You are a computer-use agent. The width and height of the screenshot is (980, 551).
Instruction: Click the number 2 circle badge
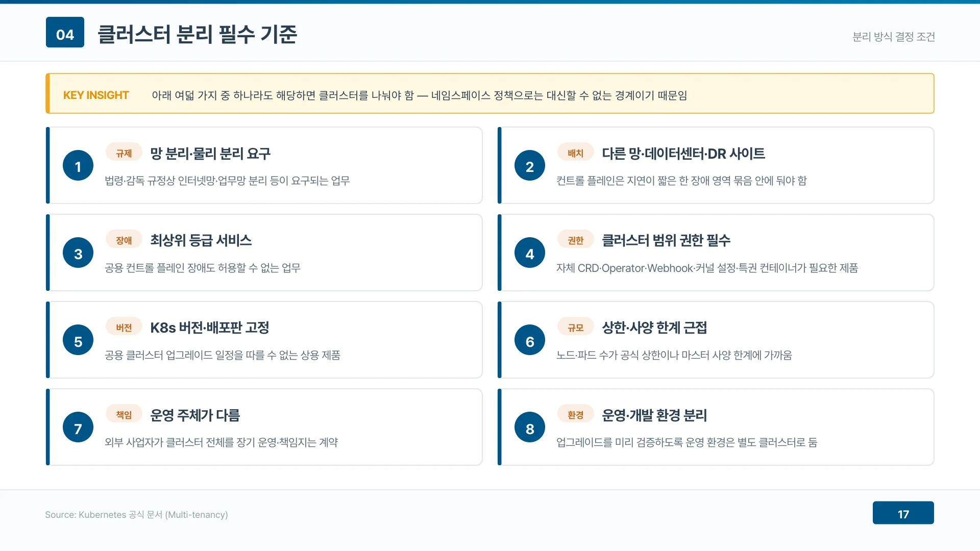click(530, 165)
